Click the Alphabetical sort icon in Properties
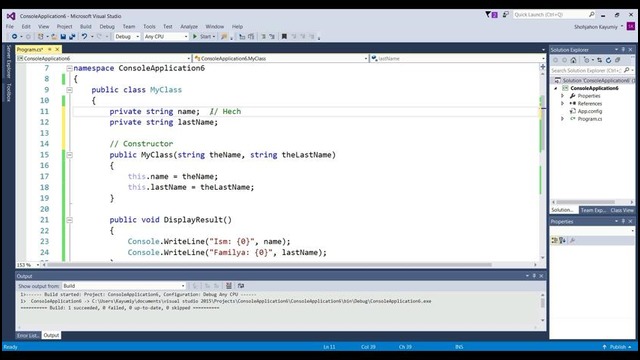 click(x=562, y=240)
